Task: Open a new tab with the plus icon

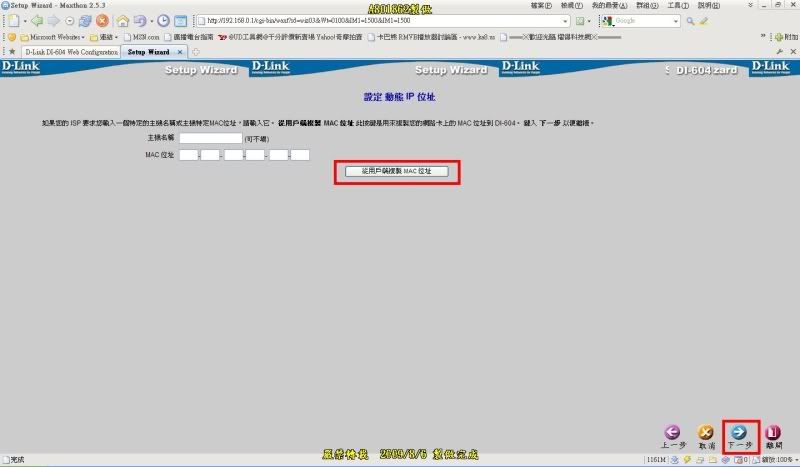Action: click(195, 52)
